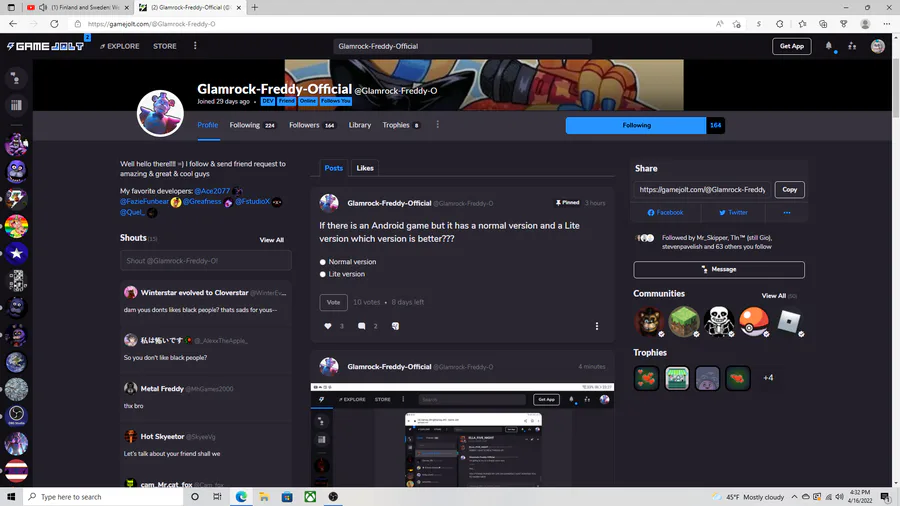Share the profile on Facebook
This screenshot has width=900, height=506.
tap(666, 212)
